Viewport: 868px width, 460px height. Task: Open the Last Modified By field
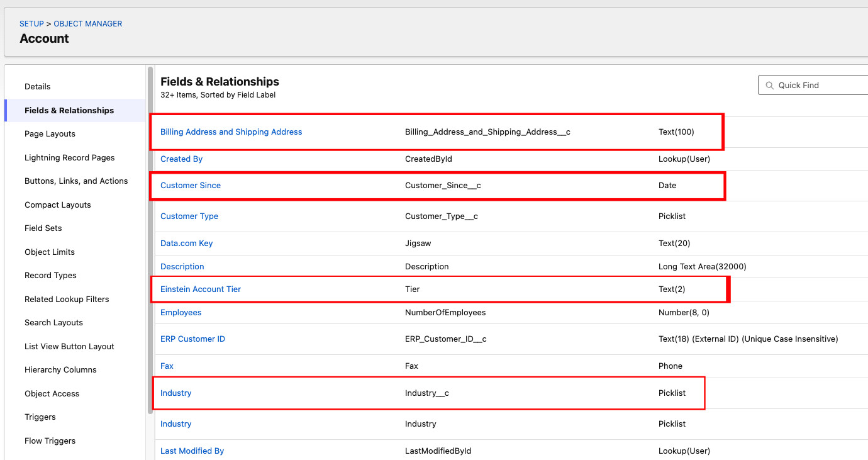point(192,451)
